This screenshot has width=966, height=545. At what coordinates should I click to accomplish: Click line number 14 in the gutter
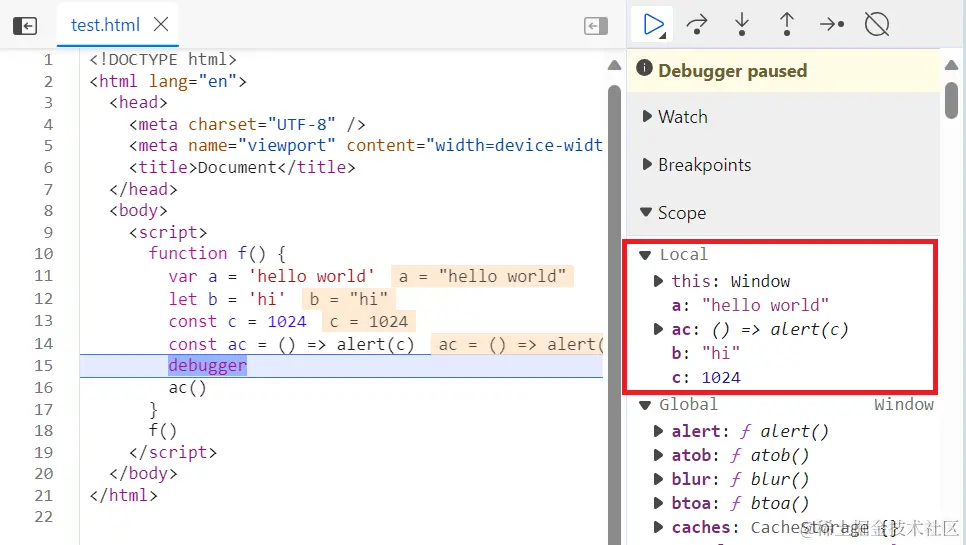[x=44, y=343]
